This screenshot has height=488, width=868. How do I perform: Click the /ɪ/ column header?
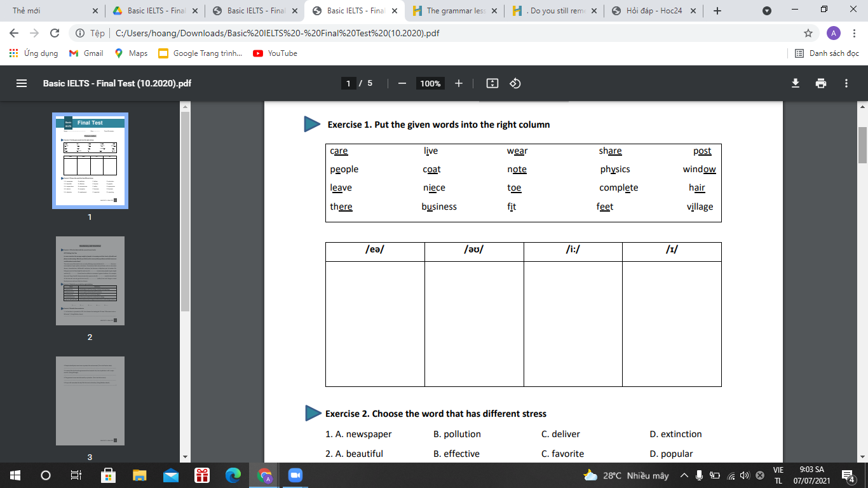(x=672, y=251)
